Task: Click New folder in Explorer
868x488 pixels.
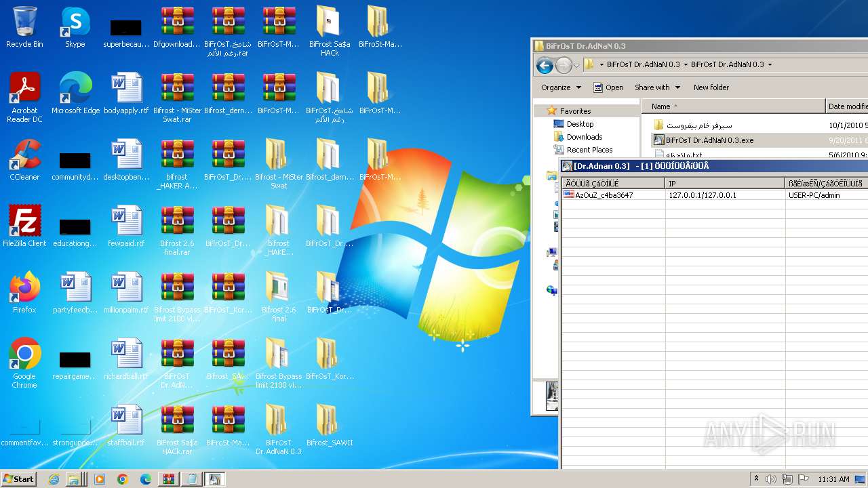Action: (711, 87)
